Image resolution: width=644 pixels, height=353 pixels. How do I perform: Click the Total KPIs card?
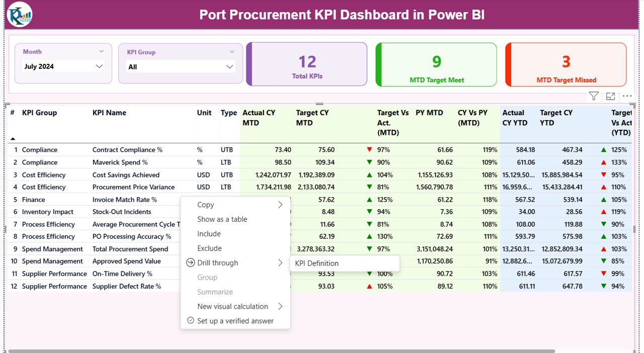[307, 64]
